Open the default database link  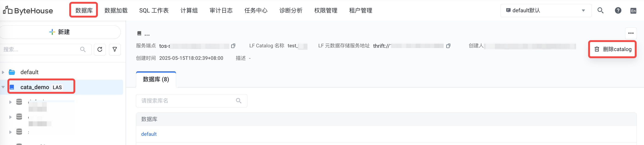point(149,134)
